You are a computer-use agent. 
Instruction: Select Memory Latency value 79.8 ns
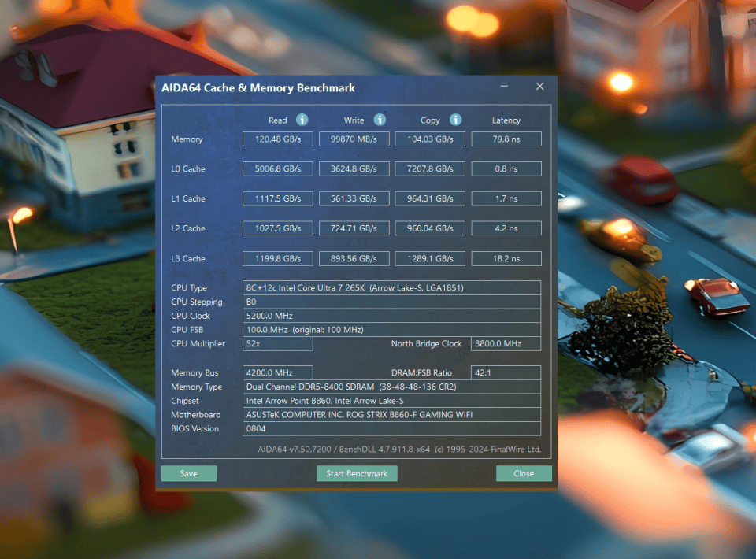coord(506,139)
